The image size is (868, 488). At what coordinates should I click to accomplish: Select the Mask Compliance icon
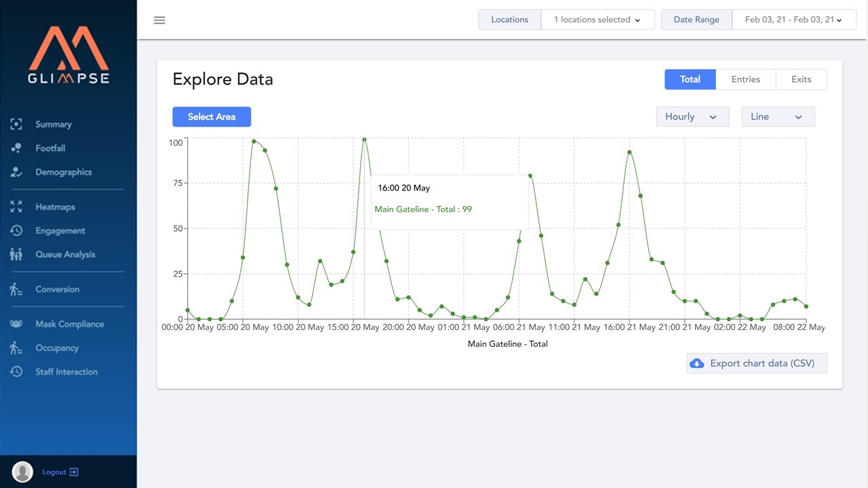coord(16,324)
